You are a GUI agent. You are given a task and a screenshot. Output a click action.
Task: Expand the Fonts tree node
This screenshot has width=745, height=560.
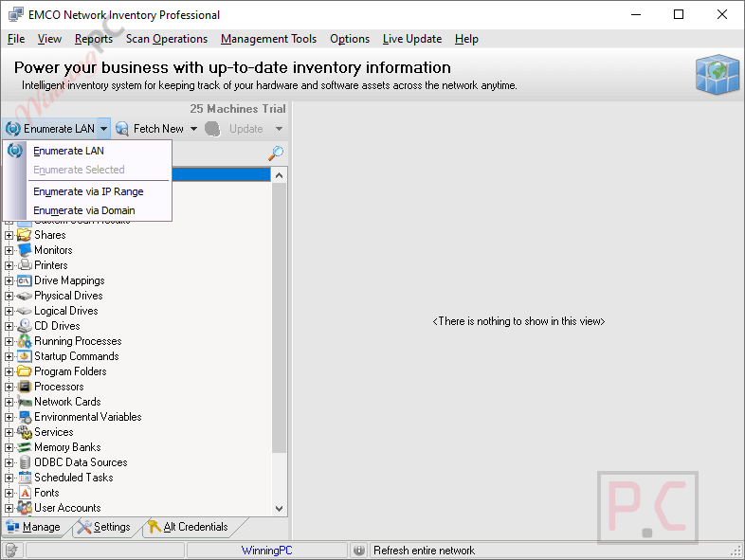click(x=9, y=493)
